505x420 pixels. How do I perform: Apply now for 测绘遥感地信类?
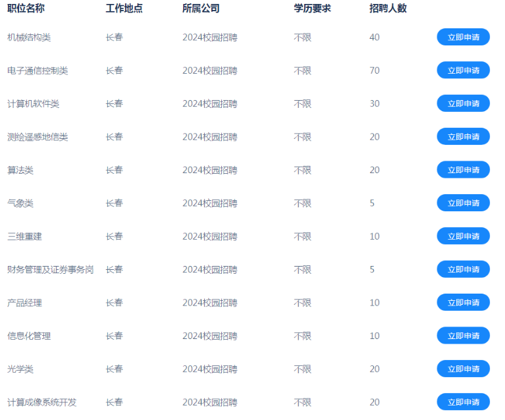tap(463, 137)
